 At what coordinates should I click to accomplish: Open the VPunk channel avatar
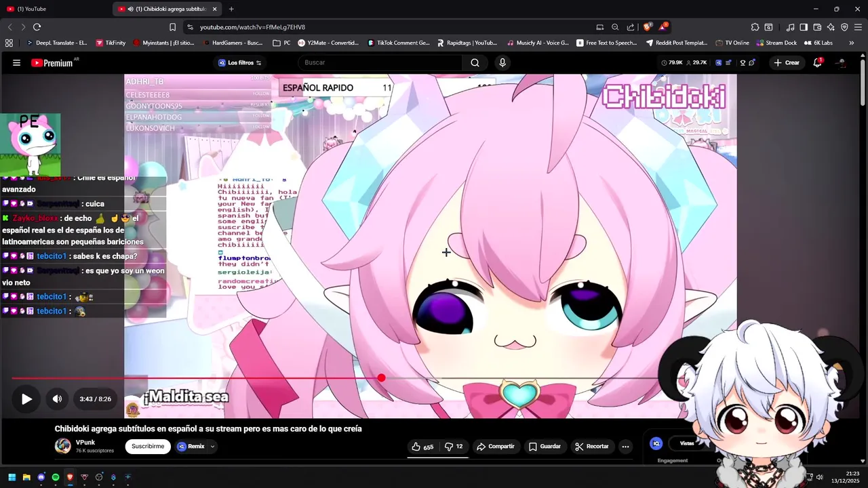(62, 446)
